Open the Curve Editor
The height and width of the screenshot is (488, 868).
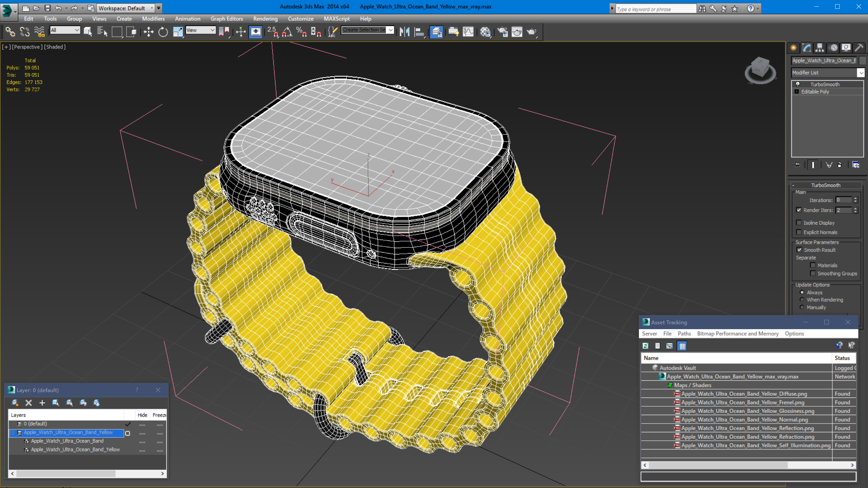[468, 32]
